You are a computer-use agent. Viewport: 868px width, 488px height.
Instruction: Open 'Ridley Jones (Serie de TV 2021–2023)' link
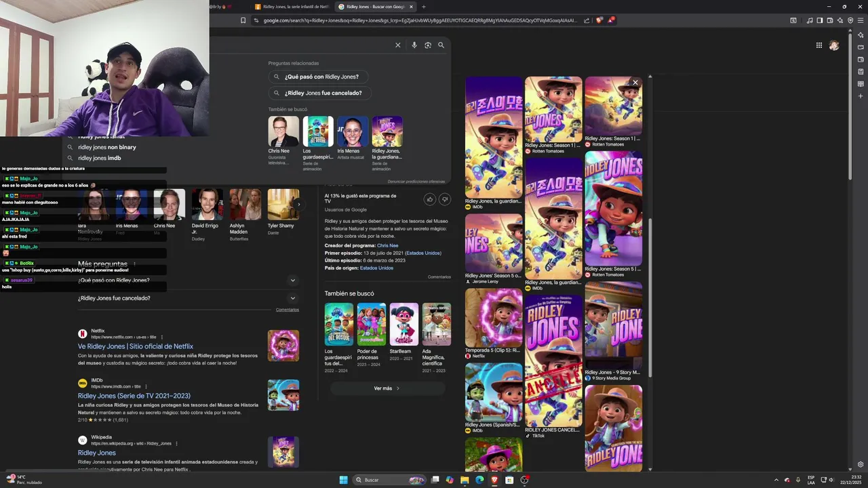tap(134, 396)
